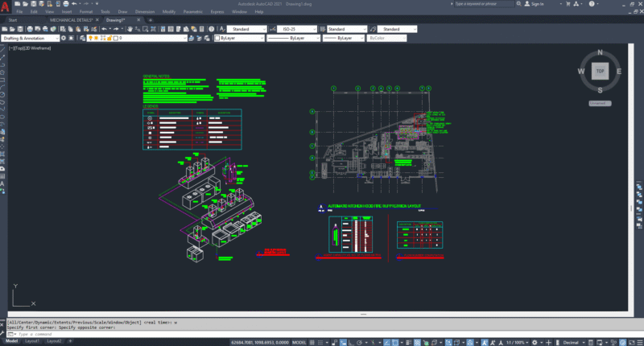Click Save icon in quick access toolbar

[x=33, y=4]
